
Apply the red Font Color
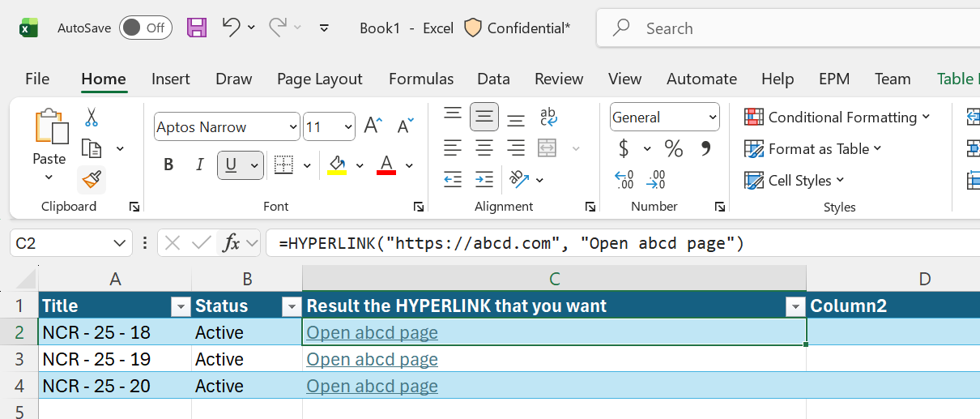pyautogui.click(x=386, y=165)
